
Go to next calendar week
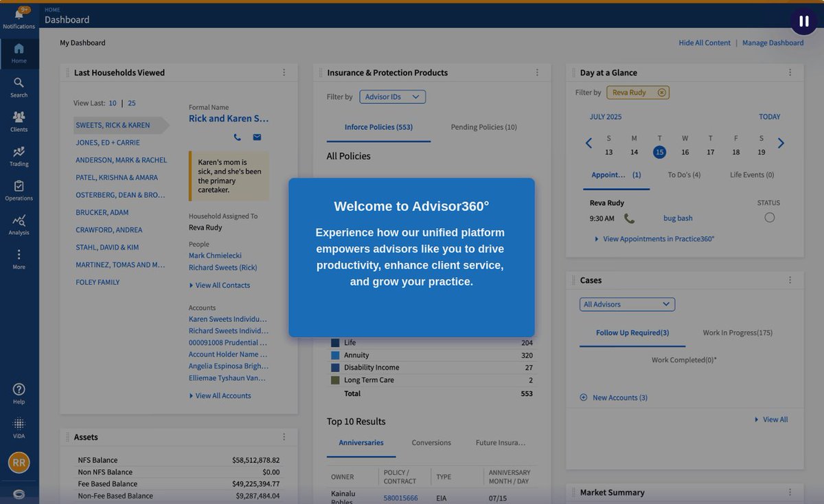point(781,144)
